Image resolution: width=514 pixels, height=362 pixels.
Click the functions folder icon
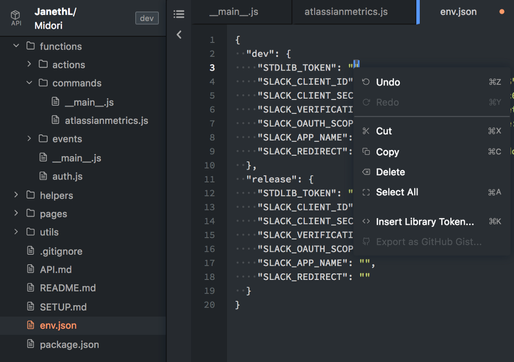click(x=30, y=46)
